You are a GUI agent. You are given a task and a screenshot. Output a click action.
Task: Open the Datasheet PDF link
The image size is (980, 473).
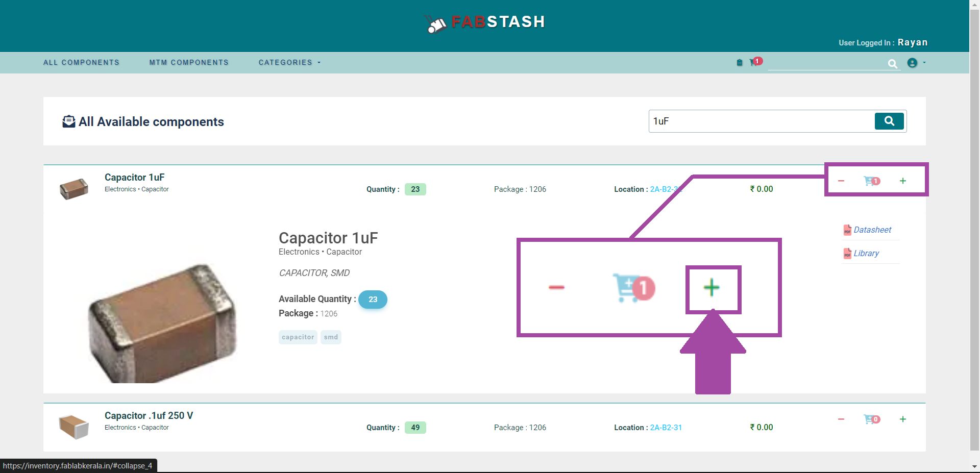click(x=871, y=230)
